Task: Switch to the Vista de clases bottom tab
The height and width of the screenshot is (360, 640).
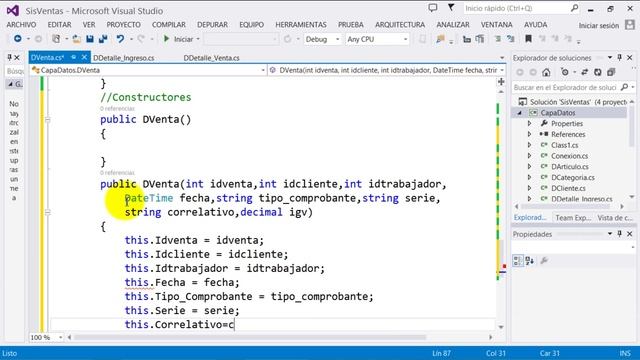Action: coord(614,218)
